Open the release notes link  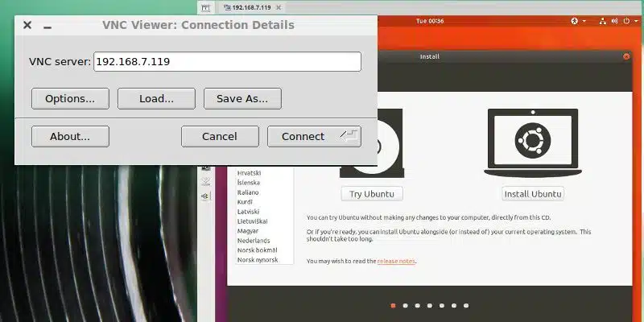396,261
